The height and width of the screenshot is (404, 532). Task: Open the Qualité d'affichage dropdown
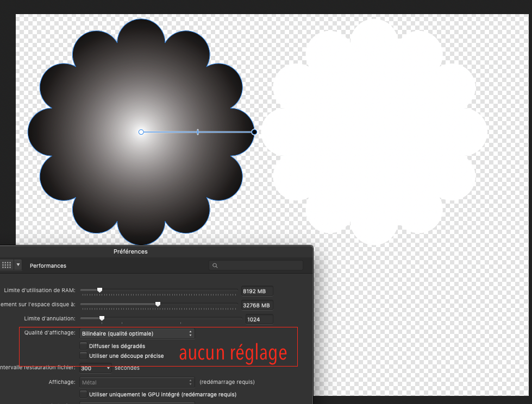point(137,333)
